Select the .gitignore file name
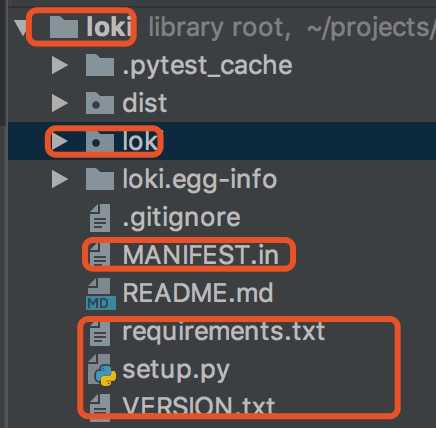Screen dimensions: 436x428 181,218
